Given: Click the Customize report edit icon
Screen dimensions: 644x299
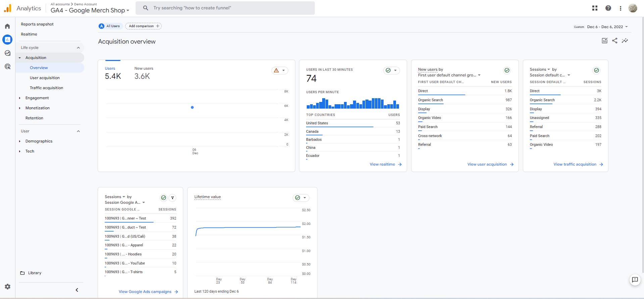Looking at the screenshot, I should 604,41.
